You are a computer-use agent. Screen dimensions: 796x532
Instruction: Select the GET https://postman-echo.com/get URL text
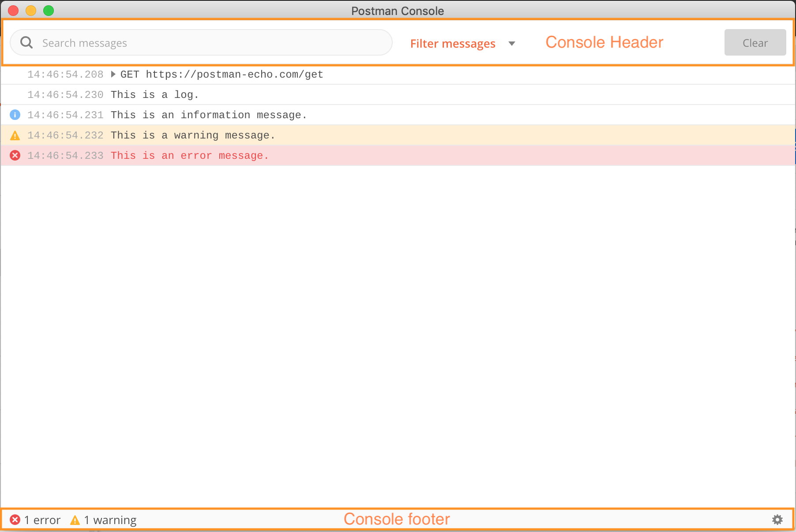222,74
